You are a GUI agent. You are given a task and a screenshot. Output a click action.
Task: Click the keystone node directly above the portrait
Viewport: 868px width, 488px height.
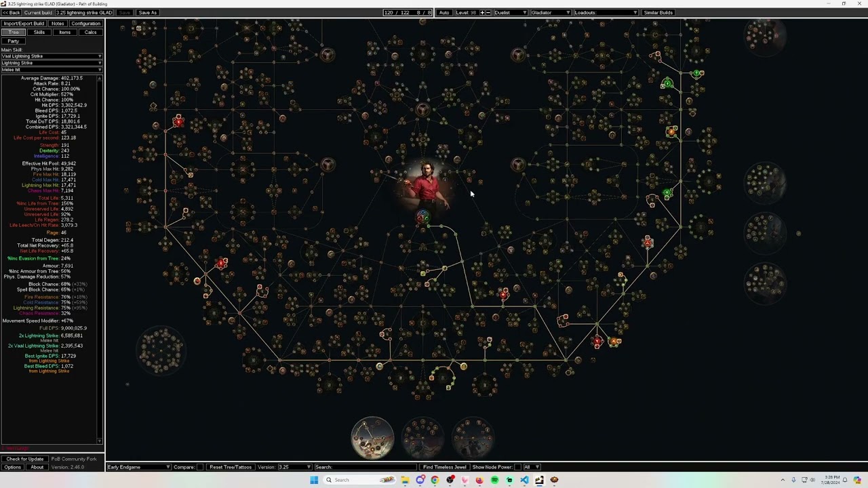click(x=422, y=110)
